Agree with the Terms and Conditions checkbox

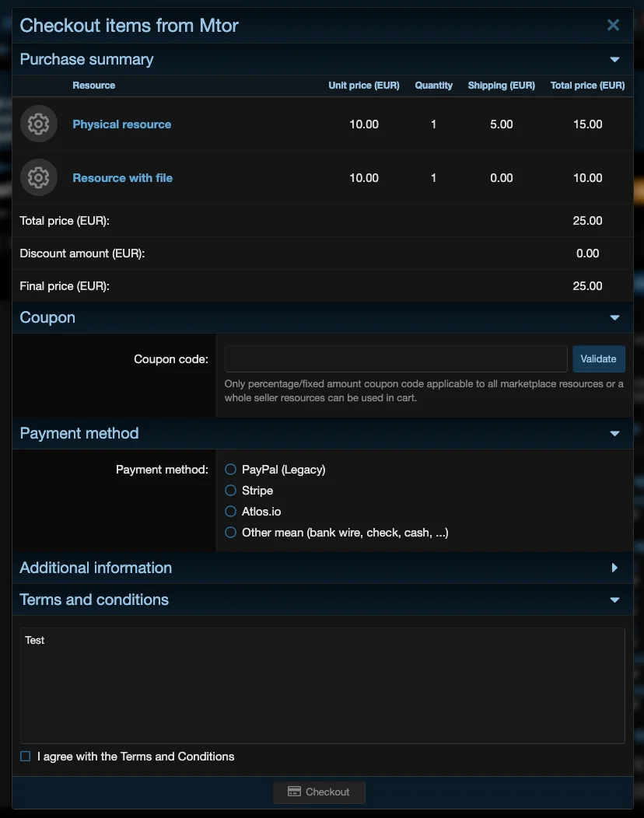26,757
